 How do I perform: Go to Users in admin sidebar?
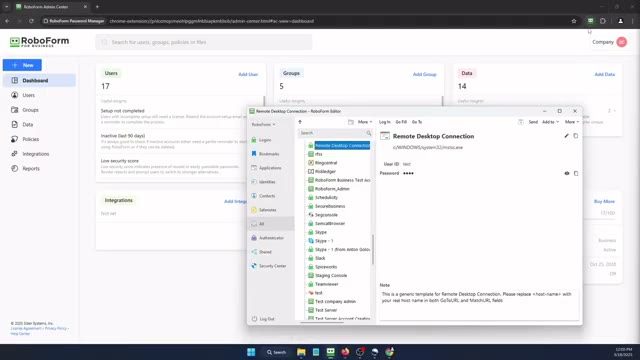[39, 95]
